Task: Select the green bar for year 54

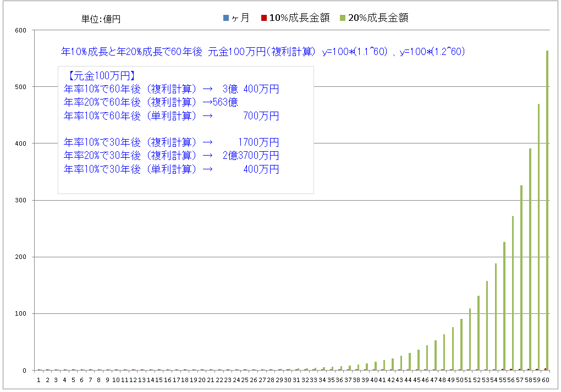Action: [x=496, y=317]
